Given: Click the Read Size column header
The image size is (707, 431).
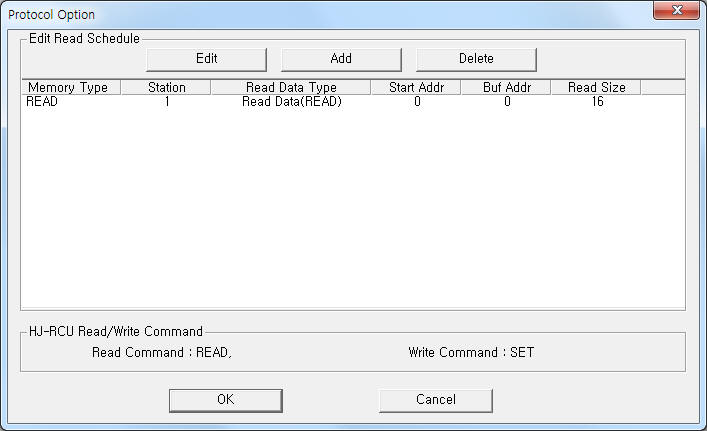Looking at the screenshot, I should click(x=596, y=87).
